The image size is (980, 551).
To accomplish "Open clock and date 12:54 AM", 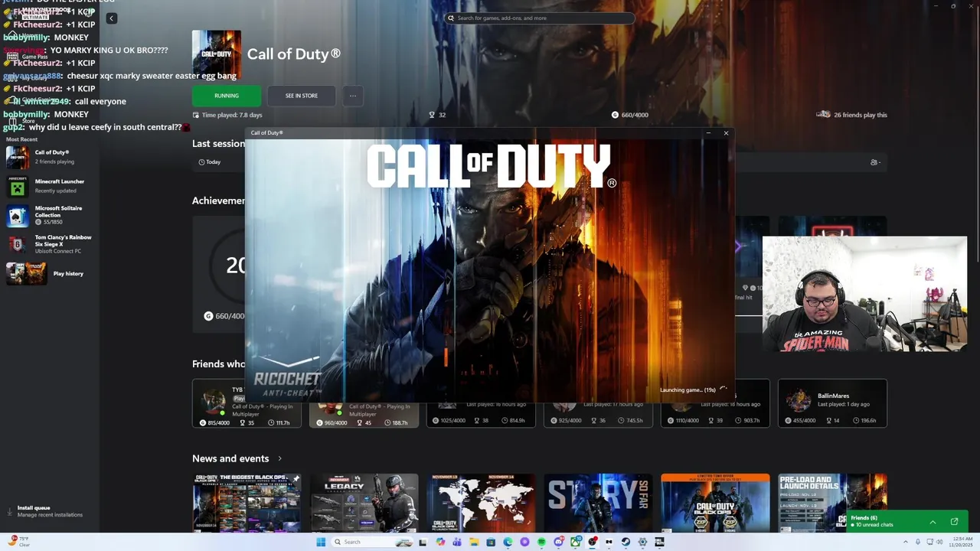I will (x=962, y=542).
